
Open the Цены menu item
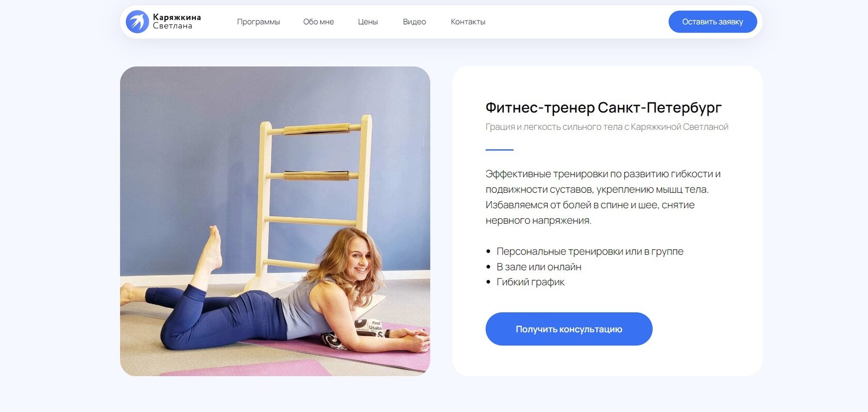tap(368, 22)
